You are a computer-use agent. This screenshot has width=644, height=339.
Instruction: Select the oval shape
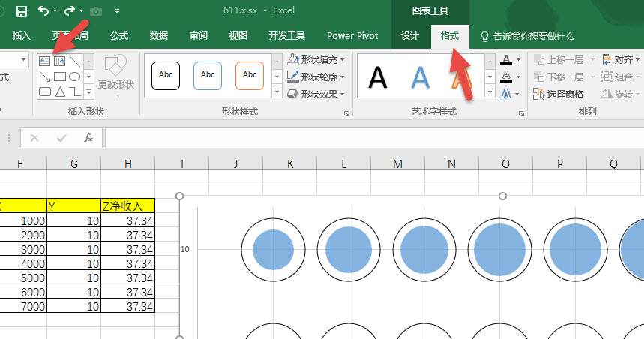coord(75,76)
